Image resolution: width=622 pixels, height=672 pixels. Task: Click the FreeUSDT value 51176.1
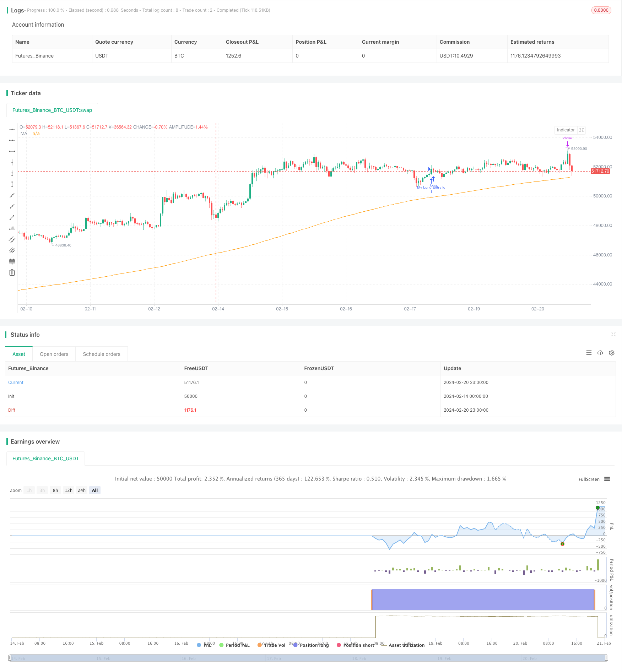(x=191, y=383)
